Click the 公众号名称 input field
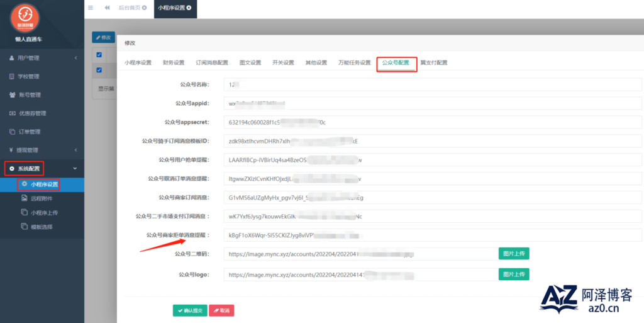The width and height of the screenshot is (644, 323). coord(433,84)
